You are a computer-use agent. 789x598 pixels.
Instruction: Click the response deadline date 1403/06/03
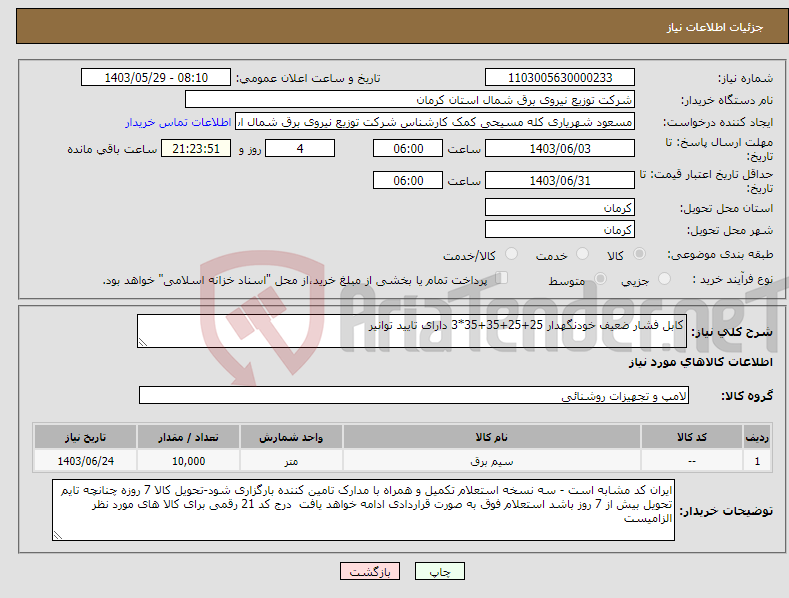pos(560,148)
